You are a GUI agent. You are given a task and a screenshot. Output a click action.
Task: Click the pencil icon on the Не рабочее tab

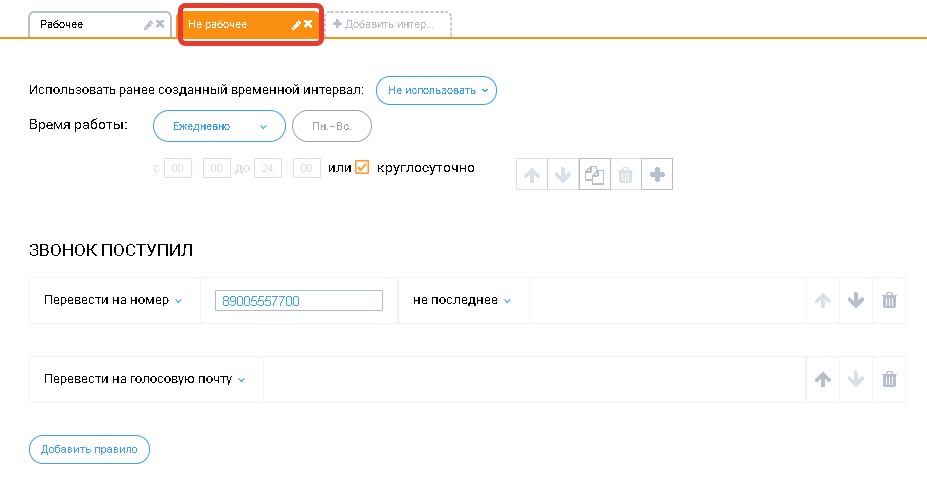296,24
